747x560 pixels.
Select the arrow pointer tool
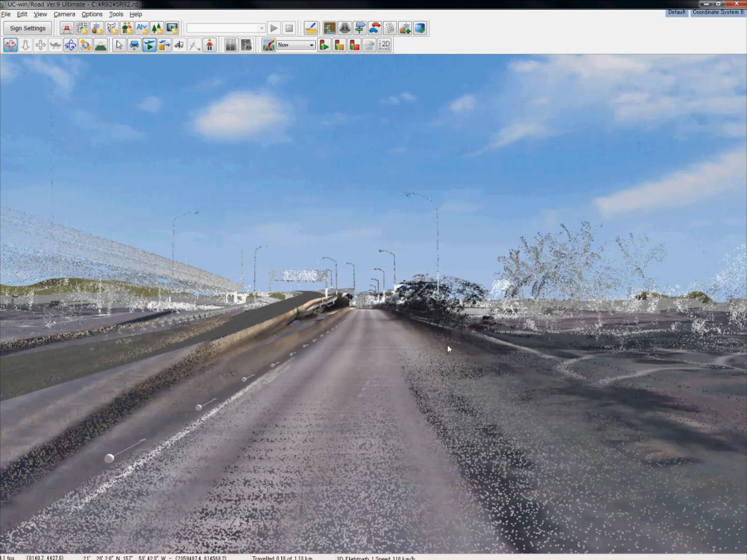point(120,45)
